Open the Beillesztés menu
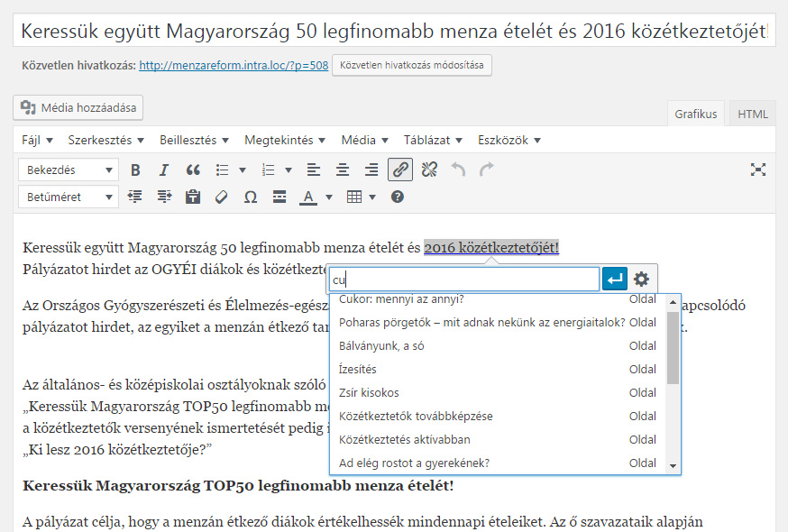 194,140
